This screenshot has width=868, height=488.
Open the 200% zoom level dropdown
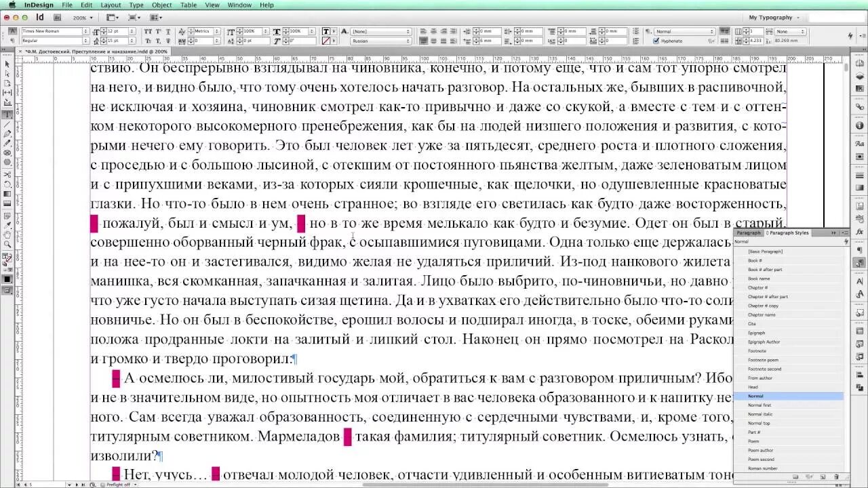pos(83,18)
